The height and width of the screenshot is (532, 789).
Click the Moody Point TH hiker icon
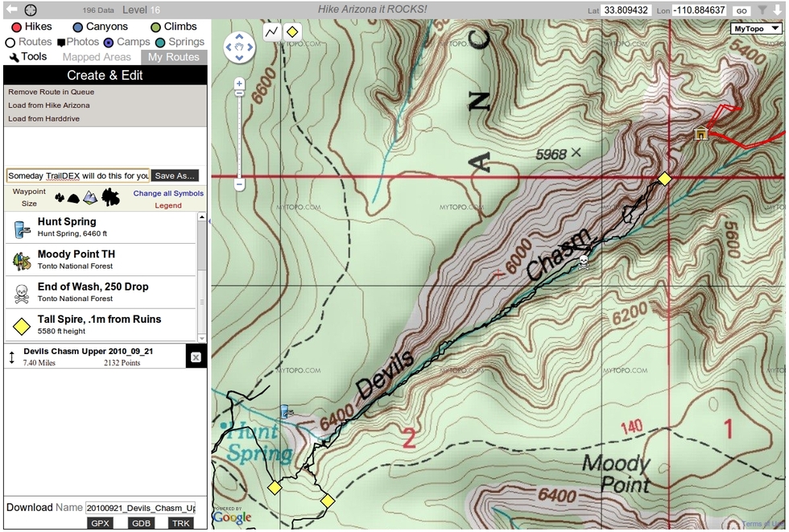click(22, 261)
